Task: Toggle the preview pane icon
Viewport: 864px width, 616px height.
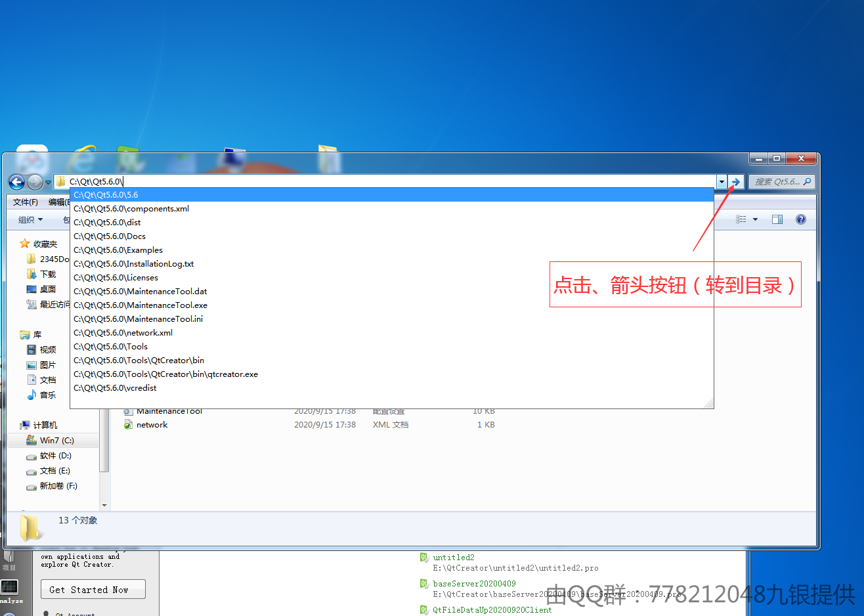Action: click(x=777, y=220)
